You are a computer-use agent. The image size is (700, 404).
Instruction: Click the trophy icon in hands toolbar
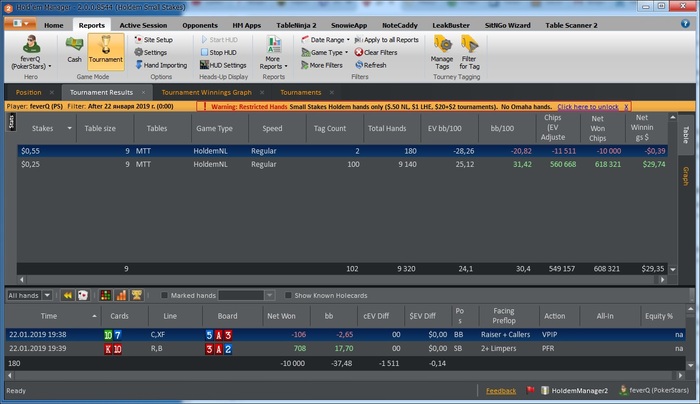[137, 295]
